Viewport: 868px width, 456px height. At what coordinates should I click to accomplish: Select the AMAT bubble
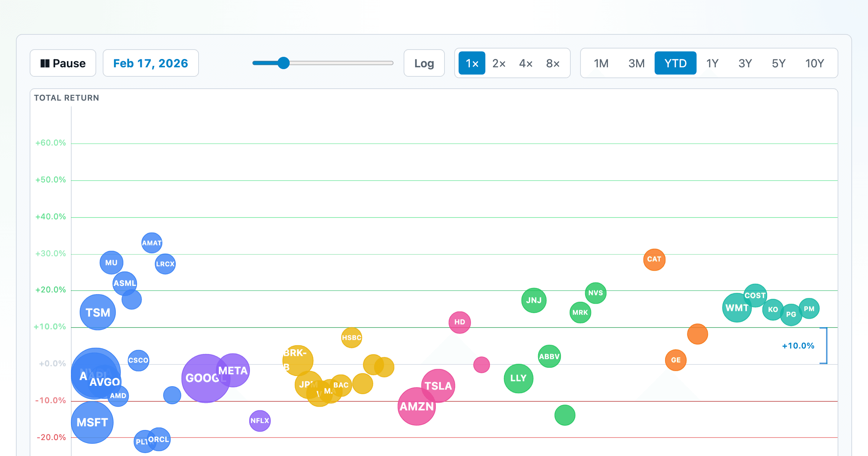point(152,243)
